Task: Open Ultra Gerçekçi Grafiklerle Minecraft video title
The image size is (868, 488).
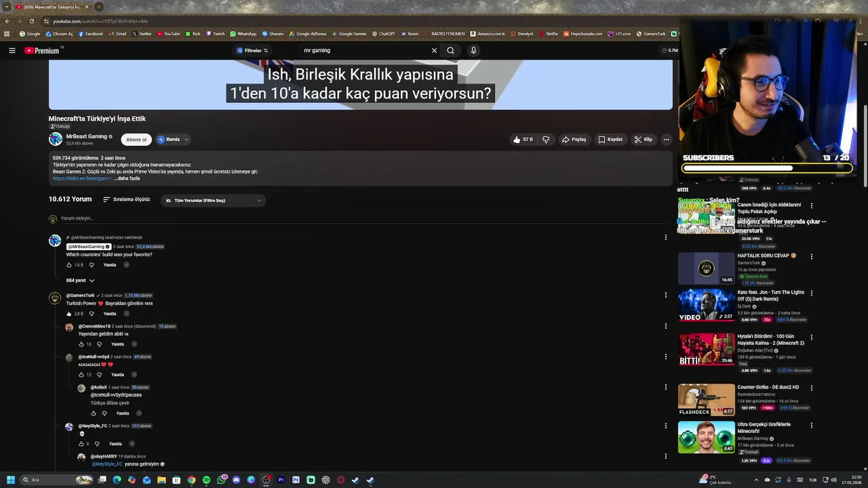Action: coord(764,428)
